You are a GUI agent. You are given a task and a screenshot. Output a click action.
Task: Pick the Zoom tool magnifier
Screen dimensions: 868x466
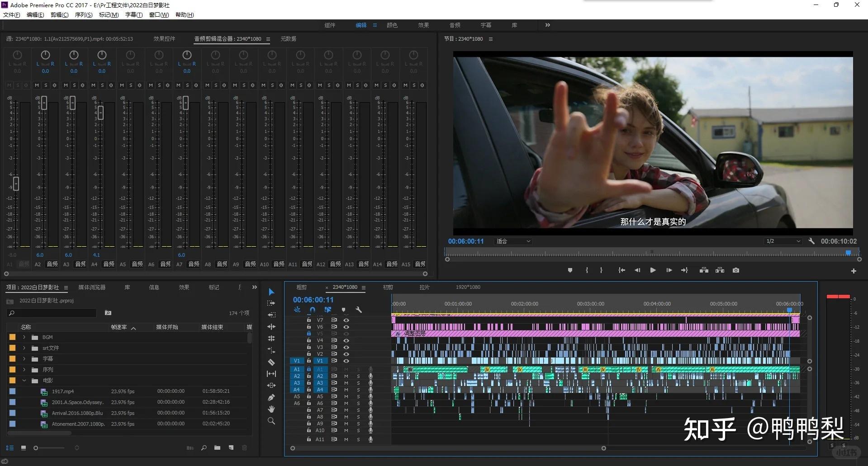271,421
